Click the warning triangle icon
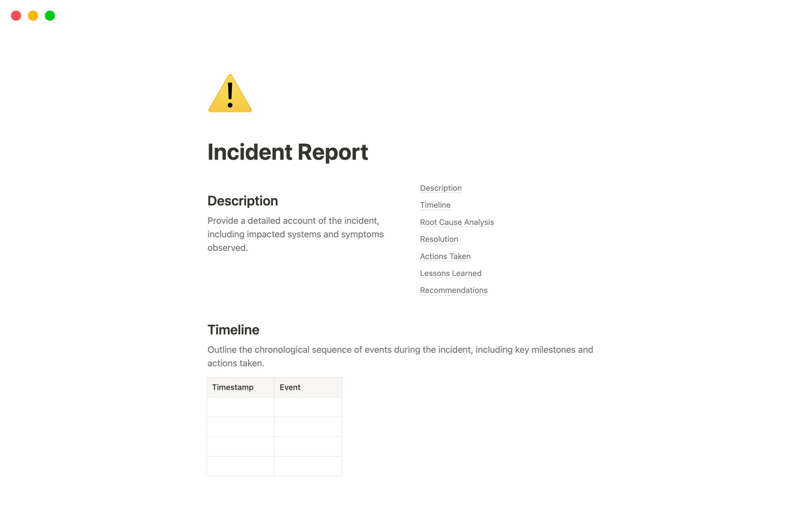 click(x=230, y=93)
